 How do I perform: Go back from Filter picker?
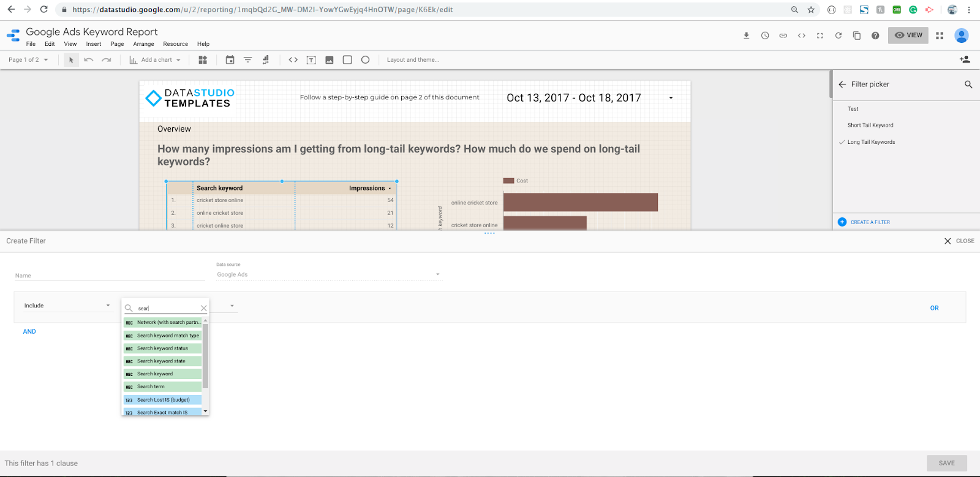(x=842, y=85)
